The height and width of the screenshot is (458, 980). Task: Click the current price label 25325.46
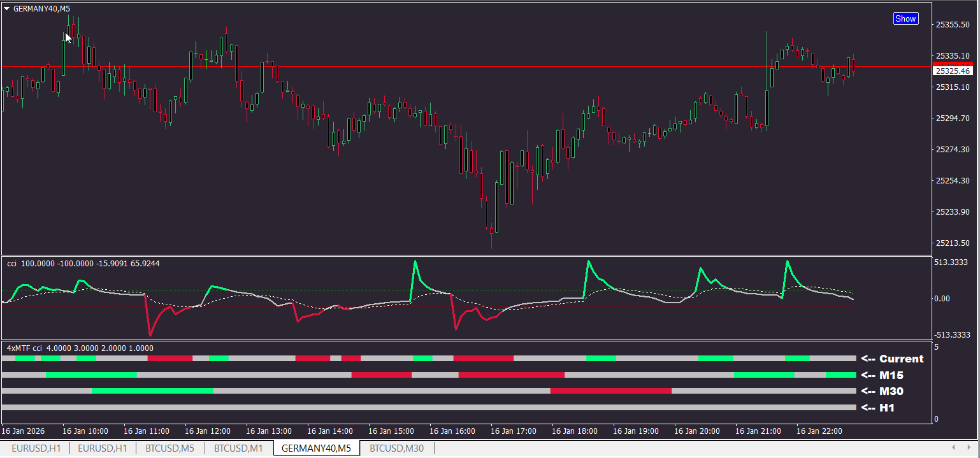point(953,71)
